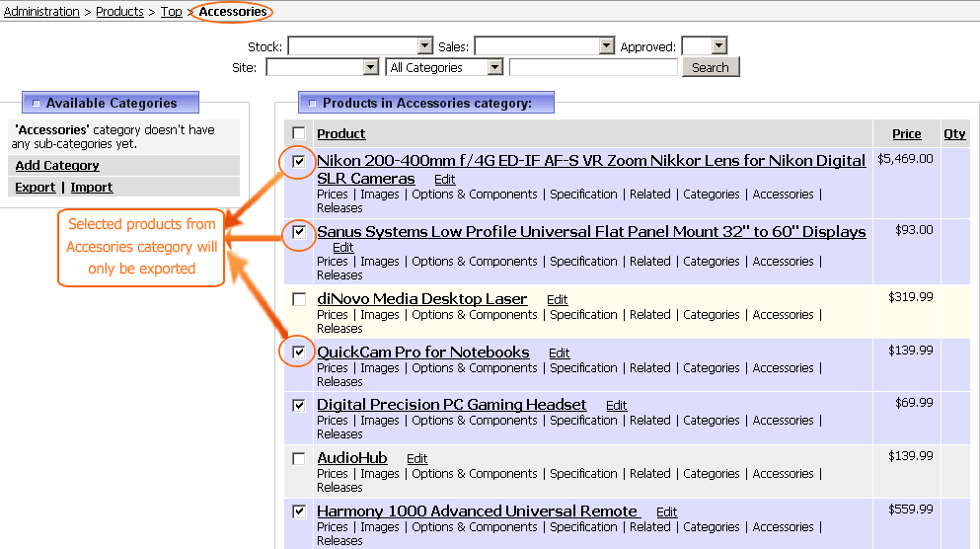The width and height of the screenshot is (980, 549).
Task: Uncheck the Digital Precision PC Gaming Headset checkbox
Action: click(299, 405)
